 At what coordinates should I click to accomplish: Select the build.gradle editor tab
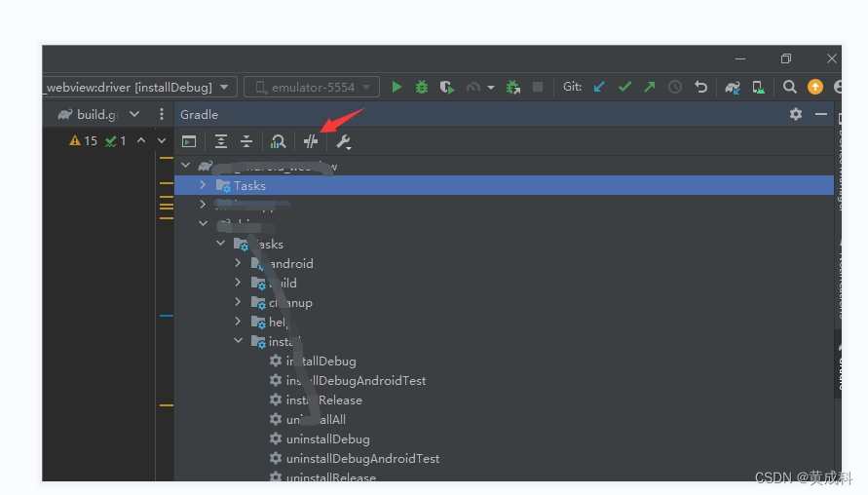(89, 114)
